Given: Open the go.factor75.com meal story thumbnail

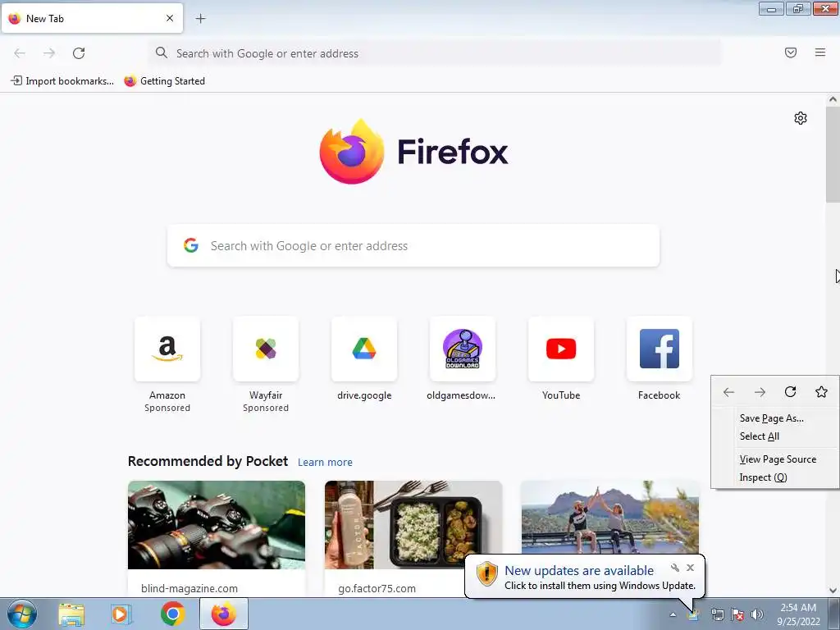Looking at the screenshot, I should 413,525.
